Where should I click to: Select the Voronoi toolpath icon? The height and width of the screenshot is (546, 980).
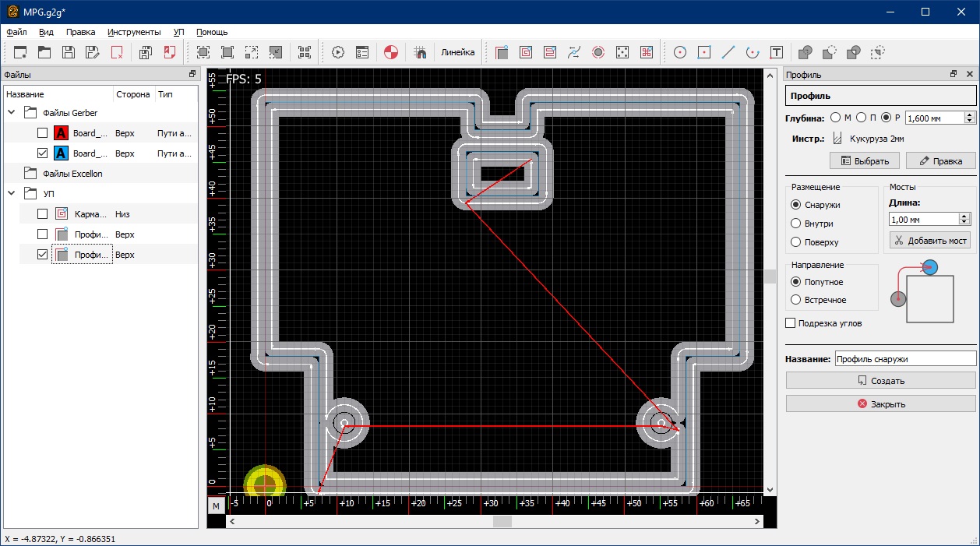tap(574, 52)
